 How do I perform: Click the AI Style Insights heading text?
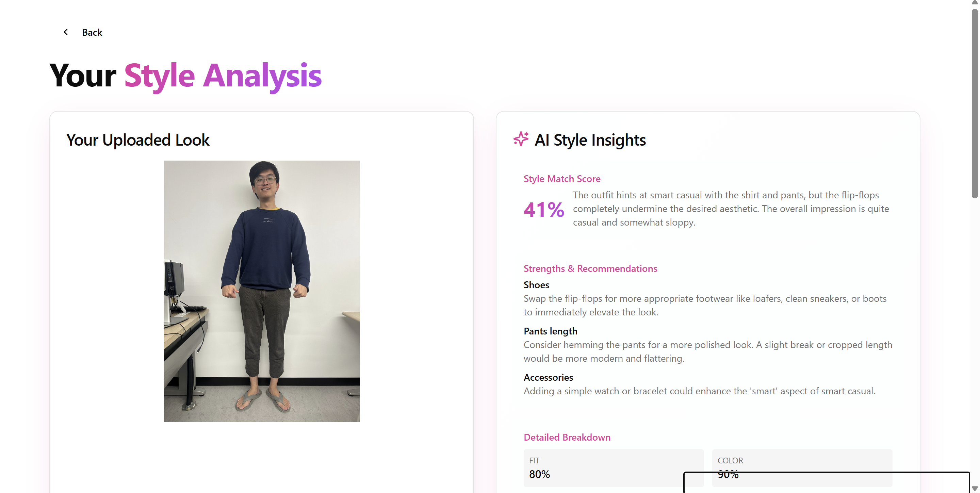(x=590, y=140)
